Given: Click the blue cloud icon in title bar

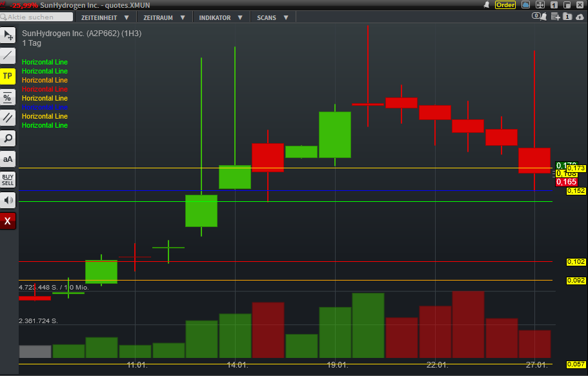Looking at the screenshot, I should tap(526, 5).
